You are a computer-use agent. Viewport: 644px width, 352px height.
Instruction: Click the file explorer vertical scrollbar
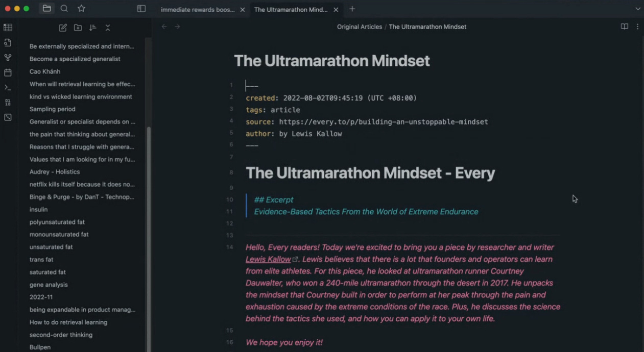click(149, 240)
